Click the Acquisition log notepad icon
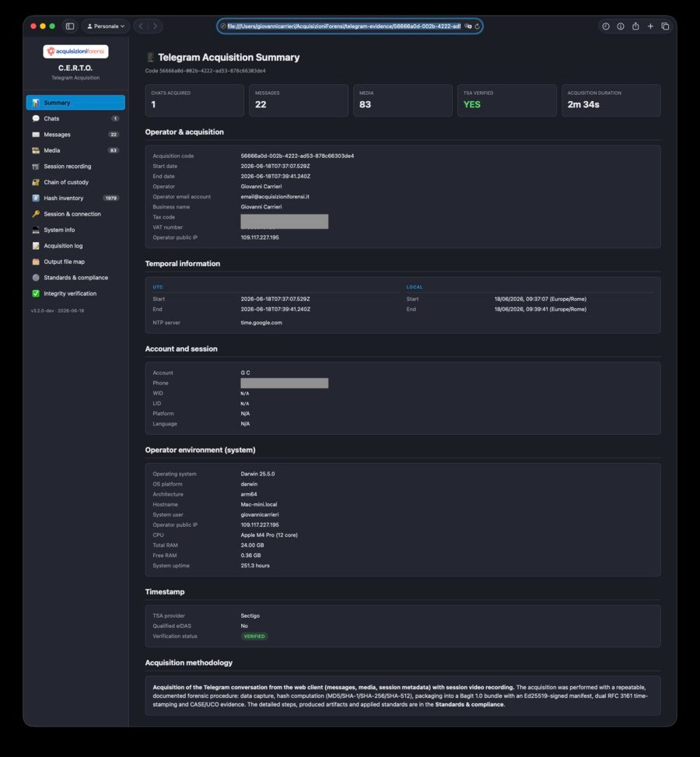This screenshot has height=757, width=700. tap(36, 246)
